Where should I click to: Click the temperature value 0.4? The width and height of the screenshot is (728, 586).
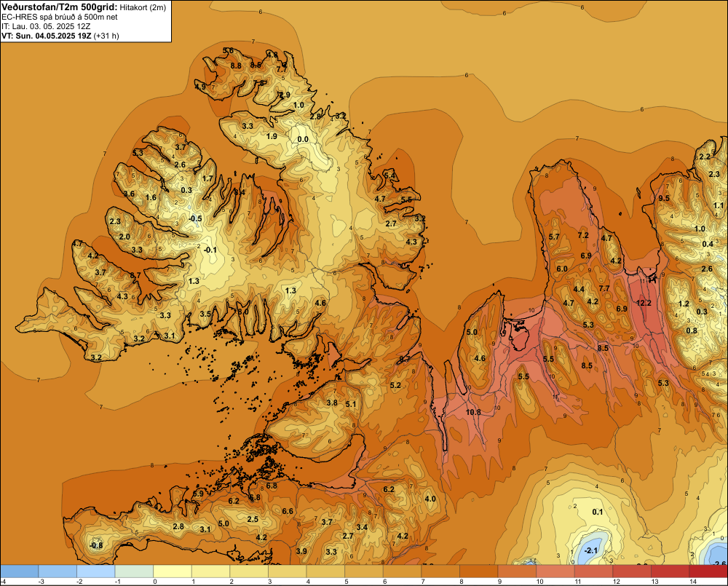[x=708, y=245]
